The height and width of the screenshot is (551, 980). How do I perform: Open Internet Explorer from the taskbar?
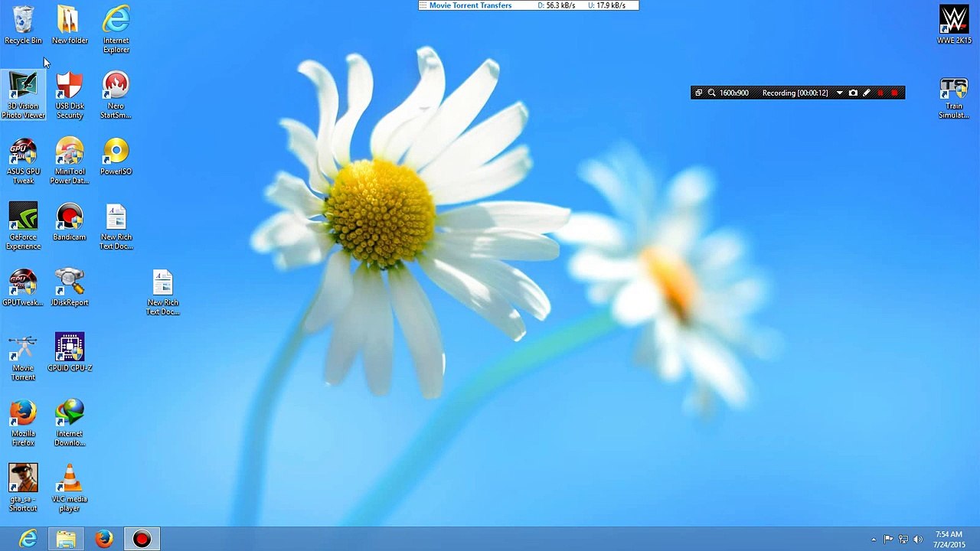click(x=28, y=539)
